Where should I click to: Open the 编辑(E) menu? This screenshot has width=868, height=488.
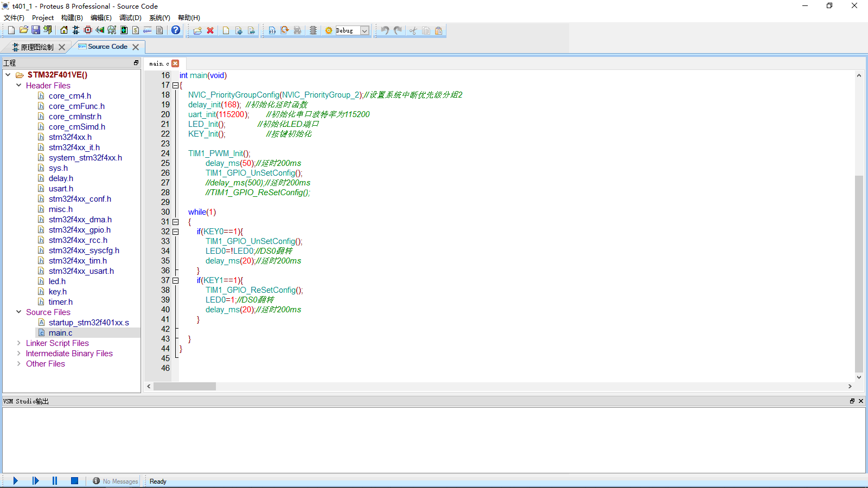point(101,18)
